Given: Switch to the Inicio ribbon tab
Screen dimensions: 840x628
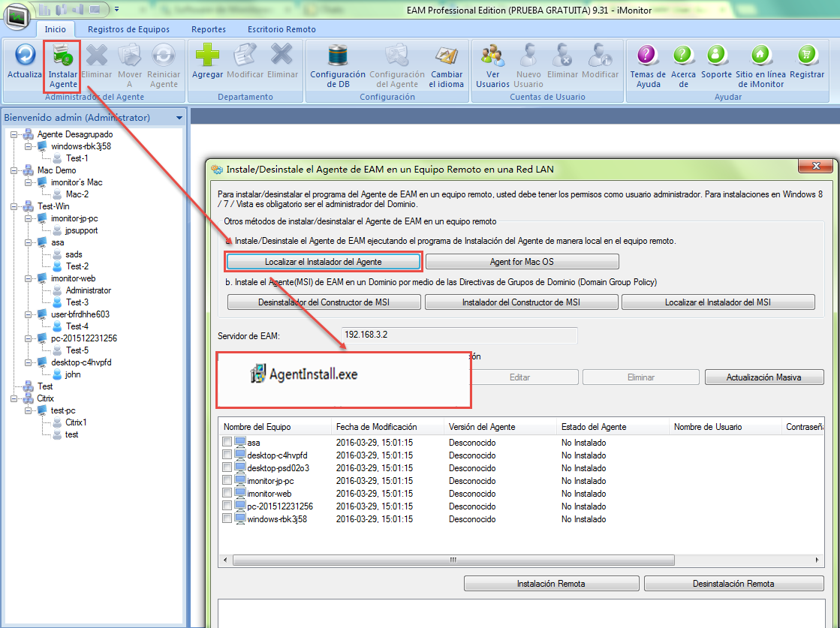Looking at the screenshot, I should pos(56,29).
